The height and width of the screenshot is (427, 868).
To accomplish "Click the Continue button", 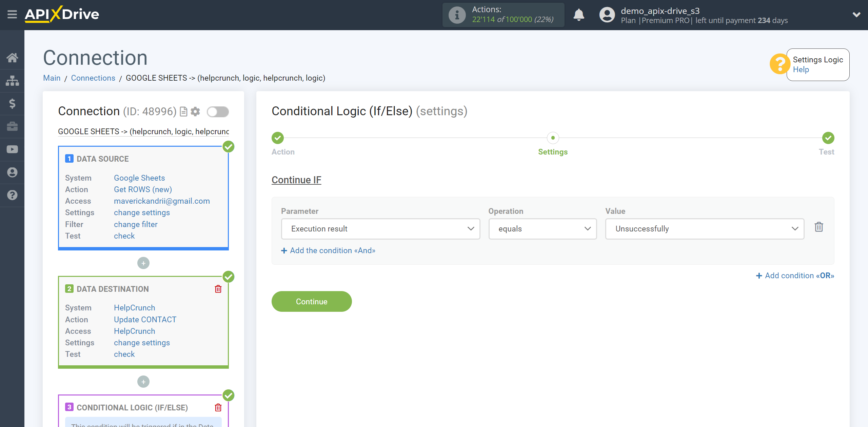I will click(x=311, y=302).
